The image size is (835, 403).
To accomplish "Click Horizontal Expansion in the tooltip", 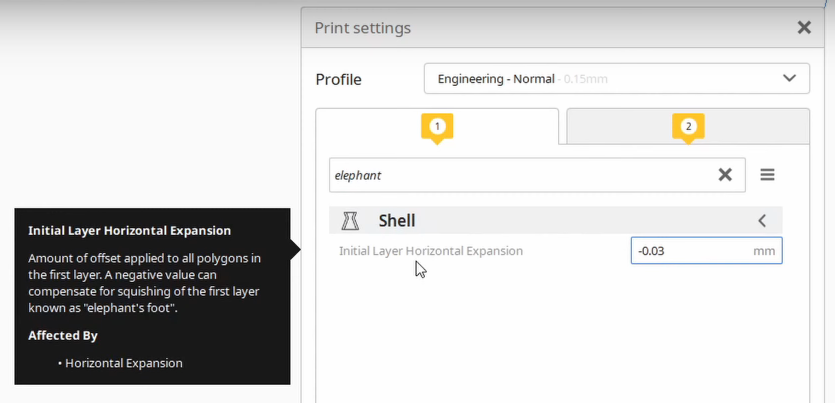I will (x=124, y=363).
